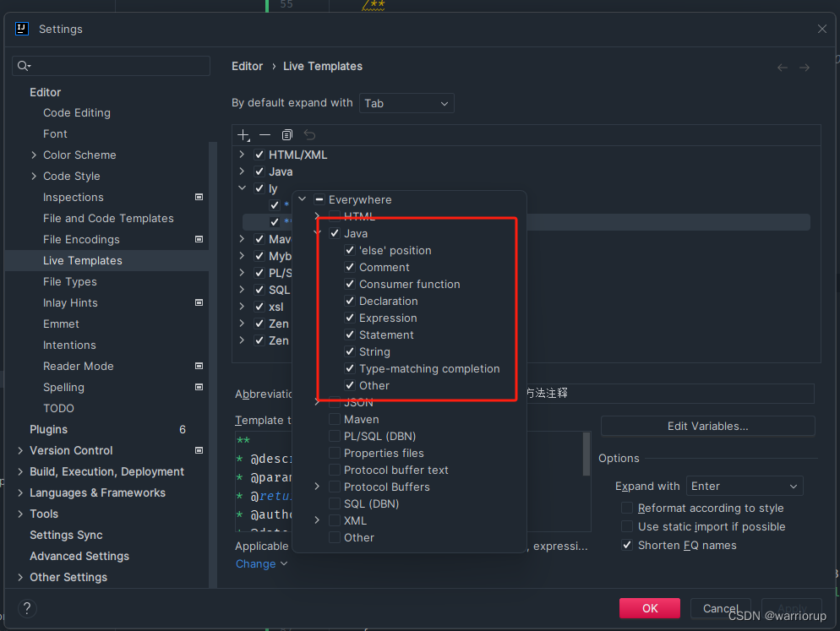This screenshot has width=840, height=631.
Task: Collapse the Java context subtree
Action: tap(317, 233)
